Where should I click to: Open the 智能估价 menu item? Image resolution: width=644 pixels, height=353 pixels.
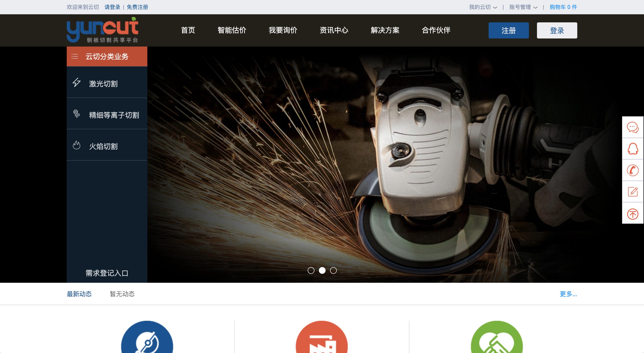pyautogui.click(x=232, y=30)
